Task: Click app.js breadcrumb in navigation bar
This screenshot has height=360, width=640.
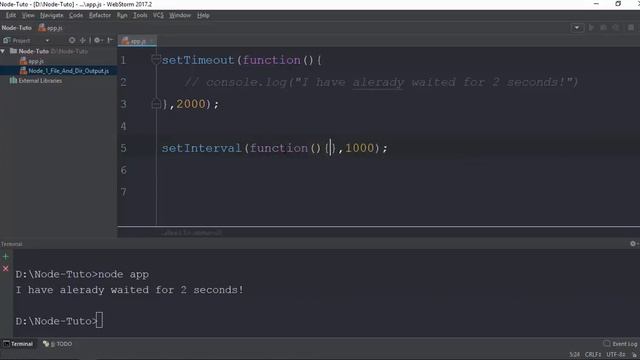Action: pos(51,28)
